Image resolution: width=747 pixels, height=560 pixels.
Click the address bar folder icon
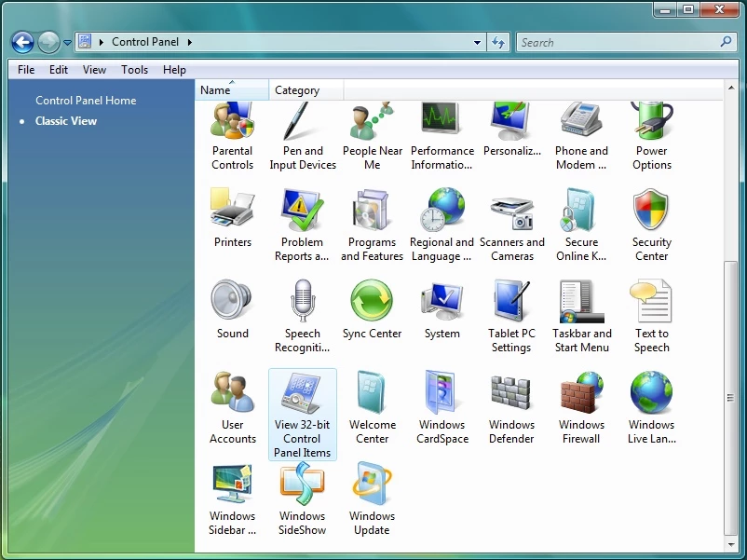point(85,41)
